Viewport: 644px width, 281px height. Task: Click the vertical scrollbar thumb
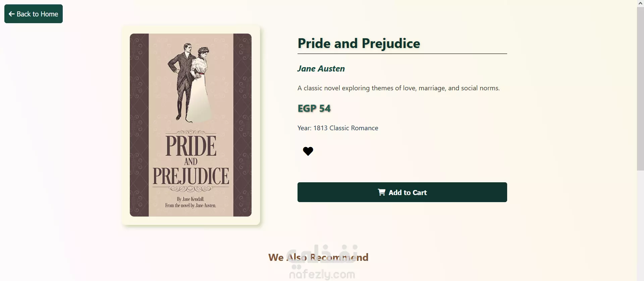(640, 89)
